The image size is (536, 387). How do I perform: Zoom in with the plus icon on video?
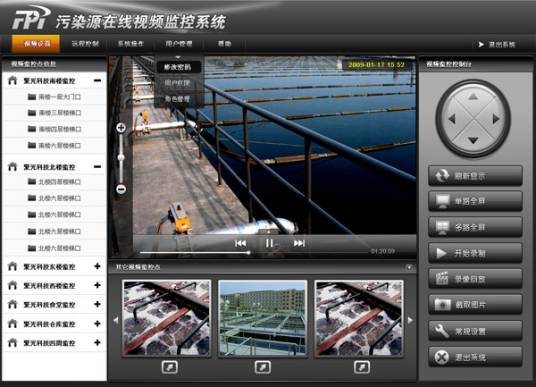click(121, 128)
